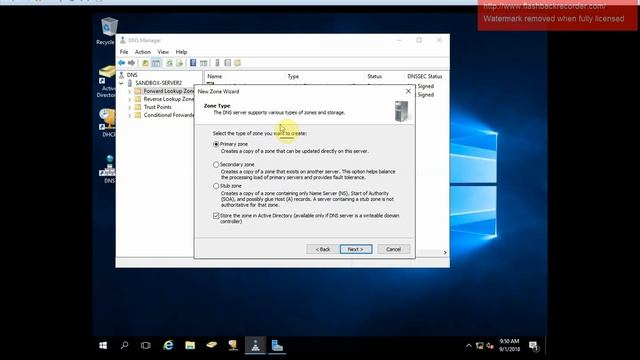Click the Back button in wizard
Screen dimensions: 640x360
tap(322, 249)
